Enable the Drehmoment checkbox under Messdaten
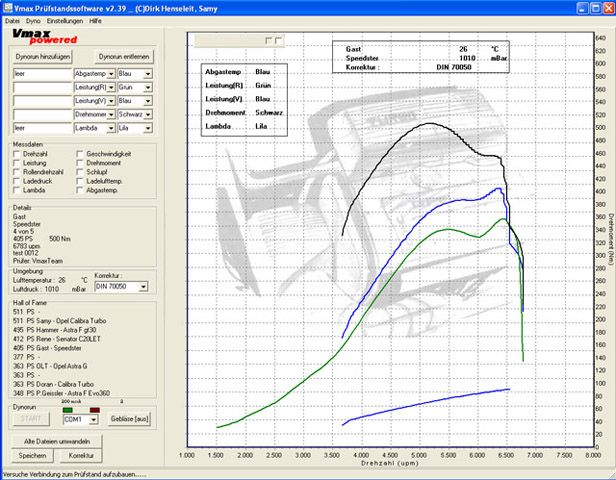This screenshot has height=480, width=616. (80, 163)
